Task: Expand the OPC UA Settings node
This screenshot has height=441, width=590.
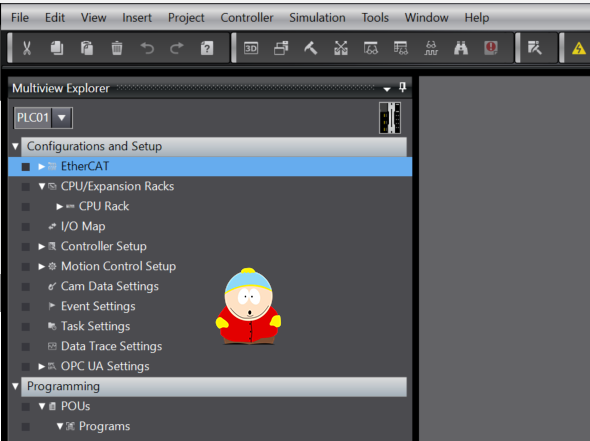Action: (x=41, y=366)
